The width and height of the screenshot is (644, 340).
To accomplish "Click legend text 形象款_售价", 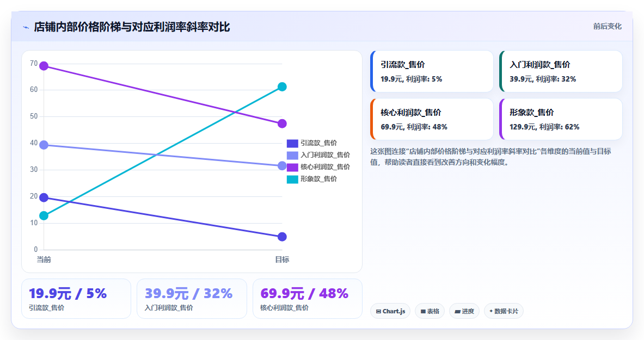I will (318, 179).
